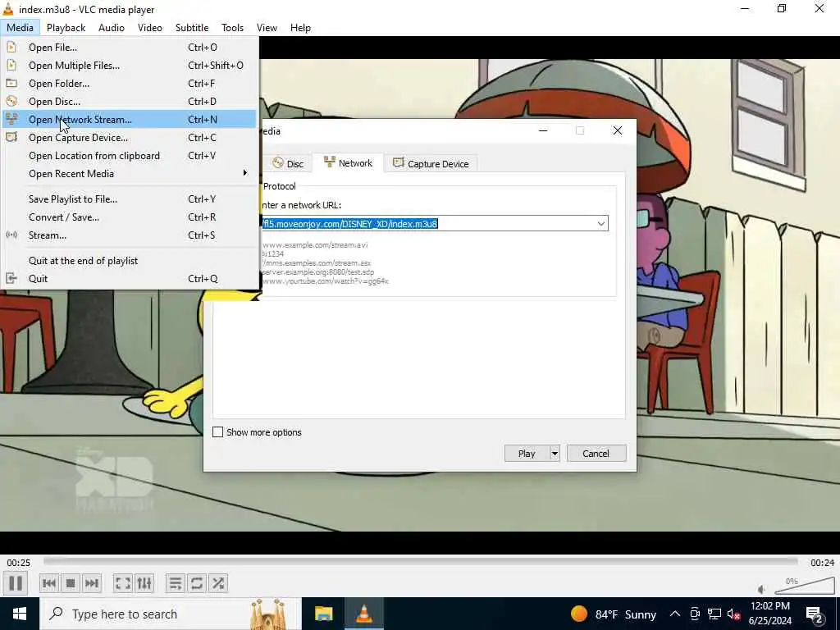Minimize the Open Media dialog

click(x=543, y=130)
